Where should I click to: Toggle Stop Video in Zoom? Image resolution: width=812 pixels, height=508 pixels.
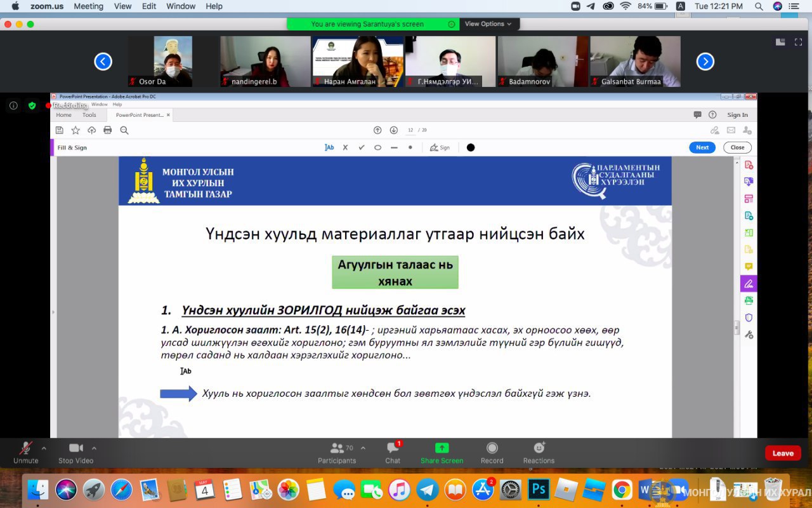point(76,453)
